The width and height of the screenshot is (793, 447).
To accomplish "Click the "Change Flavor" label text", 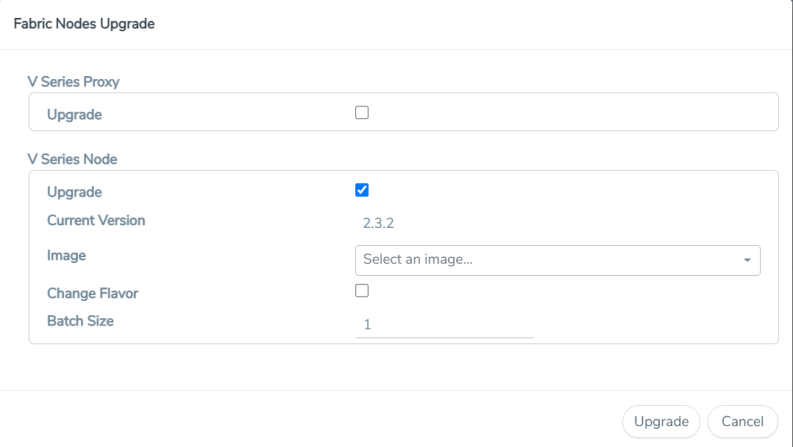I will (x=92, y=293).
